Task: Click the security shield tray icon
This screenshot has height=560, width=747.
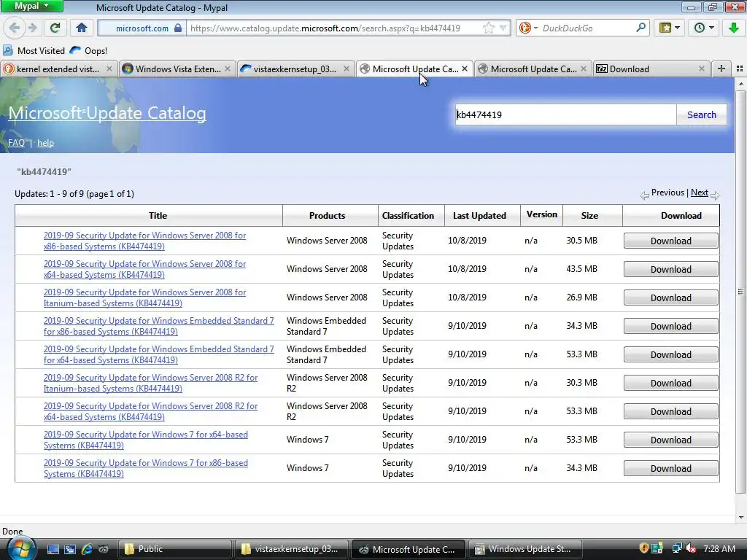Action: [643, 548]
